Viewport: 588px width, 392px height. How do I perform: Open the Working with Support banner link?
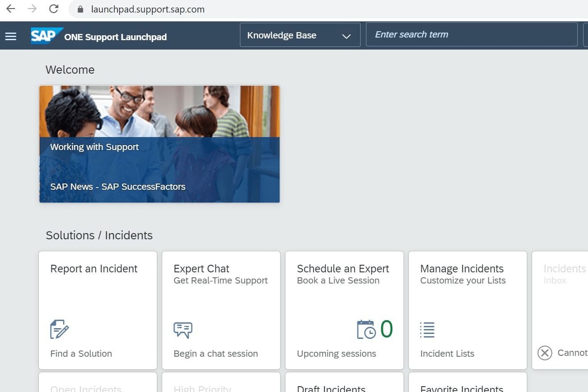click(x=94, y=147)
